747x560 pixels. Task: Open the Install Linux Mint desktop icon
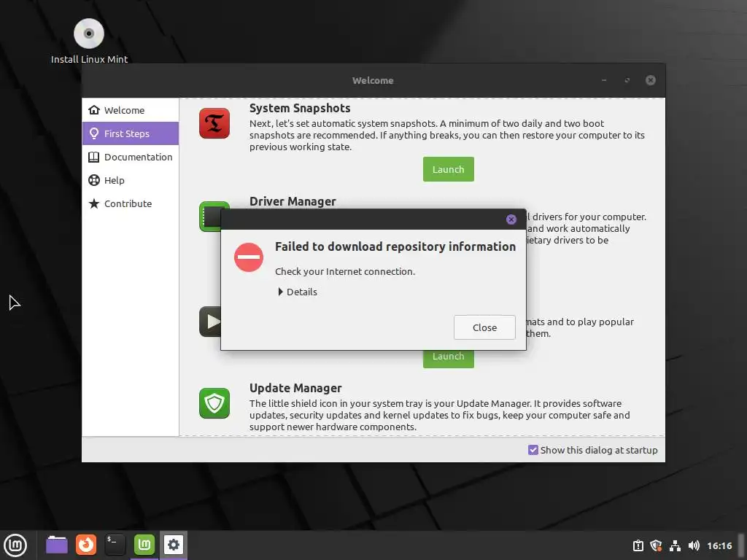coord(89,41)
